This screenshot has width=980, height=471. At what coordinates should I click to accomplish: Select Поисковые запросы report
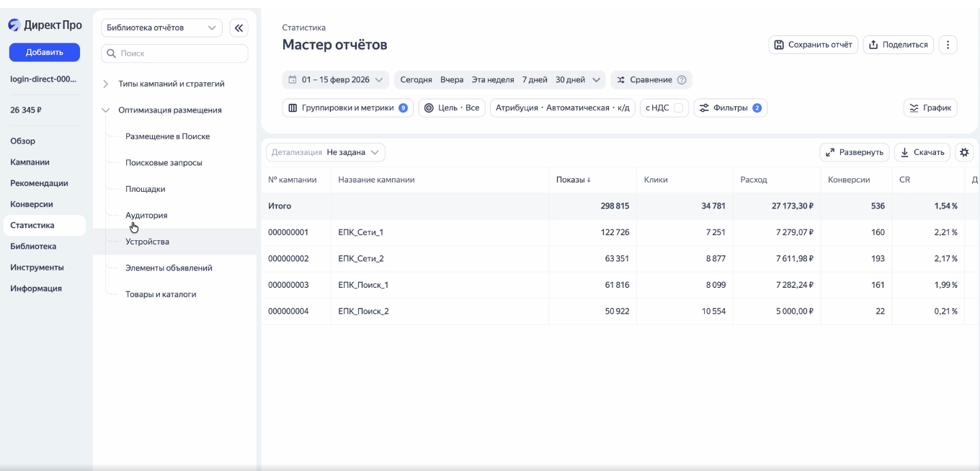(164, 163)
